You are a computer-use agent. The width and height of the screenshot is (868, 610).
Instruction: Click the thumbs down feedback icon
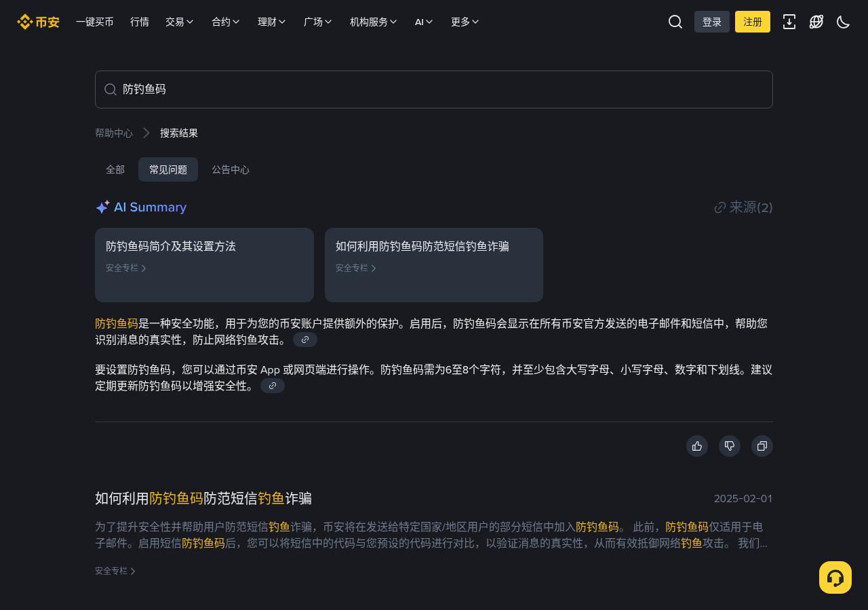[x=730, y=446]
